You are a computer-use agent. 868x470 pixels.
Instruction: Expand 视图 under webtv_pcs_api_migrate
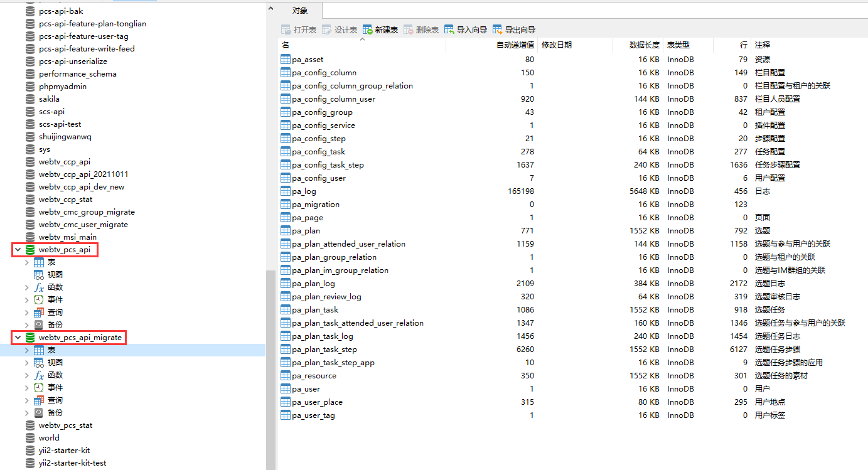[26, 363]
